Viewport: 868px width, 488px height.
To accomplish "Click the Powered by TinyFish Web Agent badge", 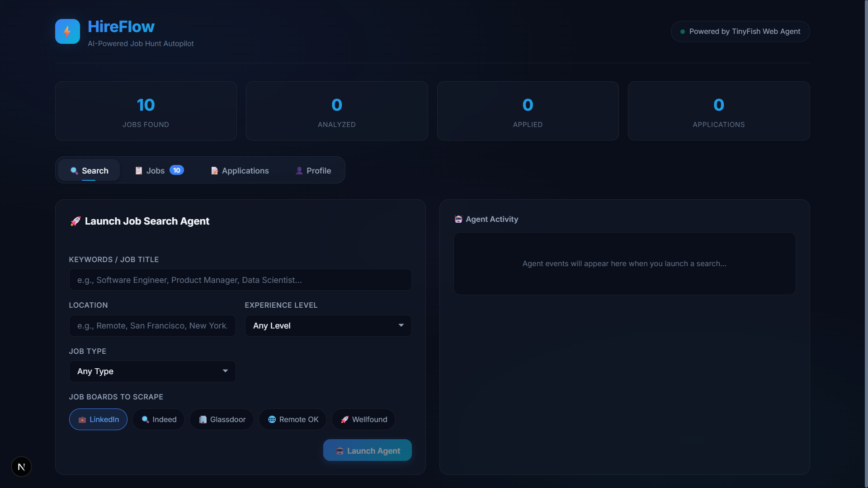I will tap(740, 32).
